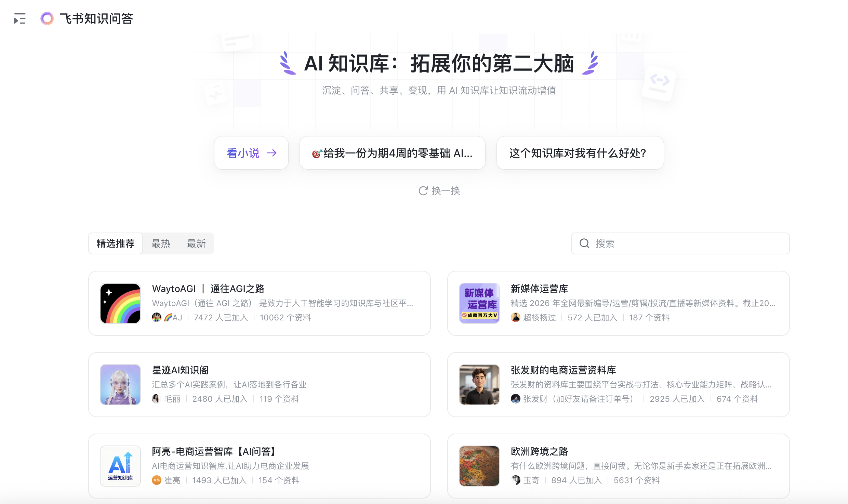Image resolution: width=848 pixels, height=504 pixels.
Task: Open 阿亮-电商运营智库 title link
Action: (214, 451)
